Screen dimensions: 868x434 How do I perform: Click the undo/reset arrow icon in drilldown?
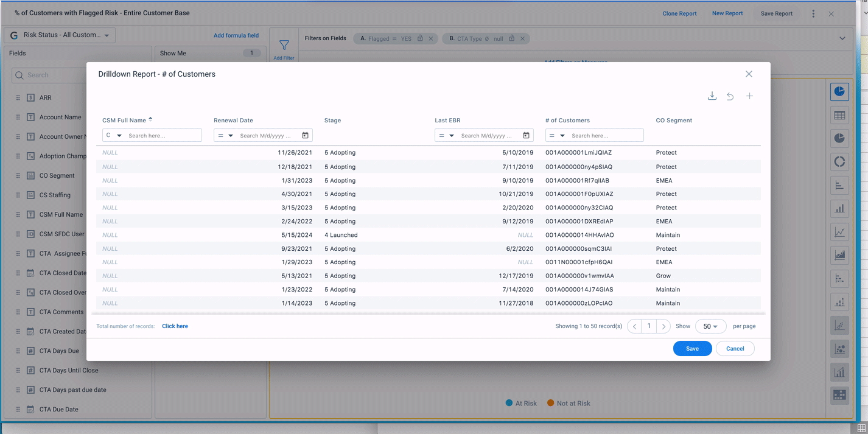(730, 96)
